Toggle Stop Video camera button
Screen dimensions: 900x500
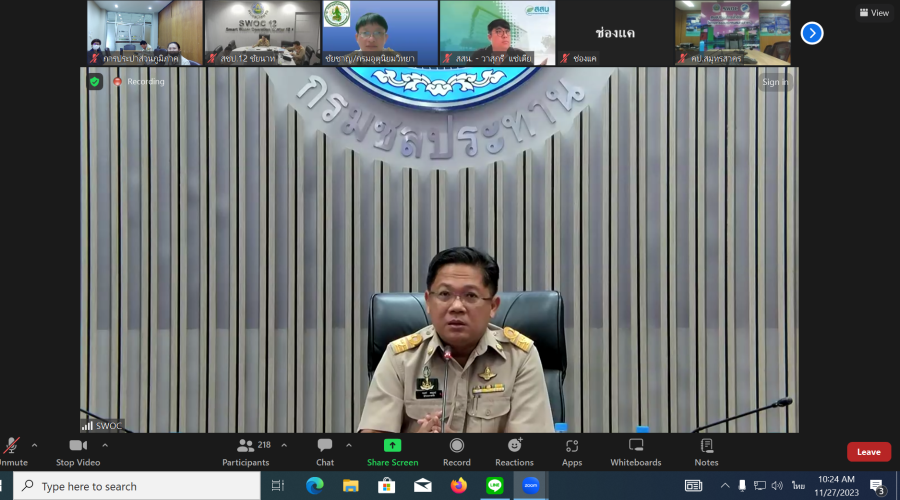point(77,451)
